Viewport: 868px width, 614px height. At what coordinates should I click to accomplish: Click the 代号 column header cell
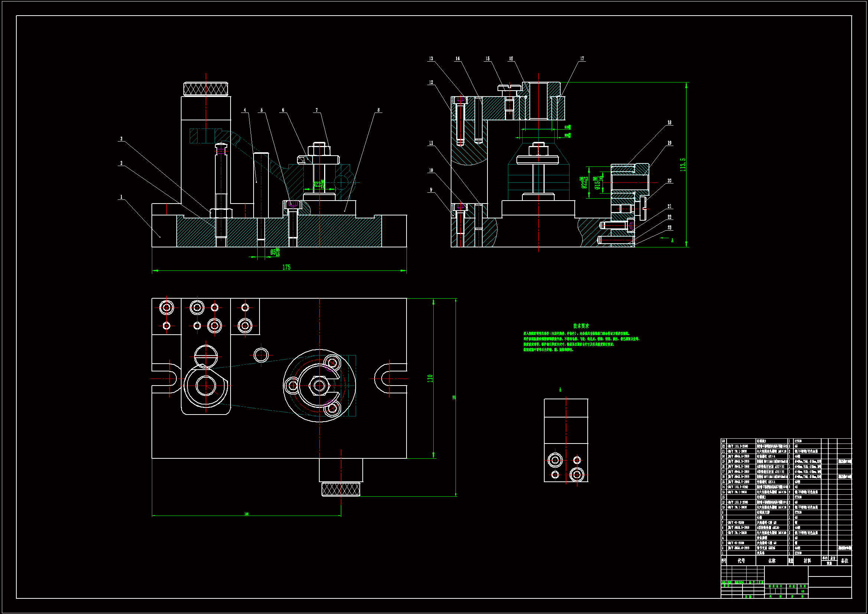741,561
